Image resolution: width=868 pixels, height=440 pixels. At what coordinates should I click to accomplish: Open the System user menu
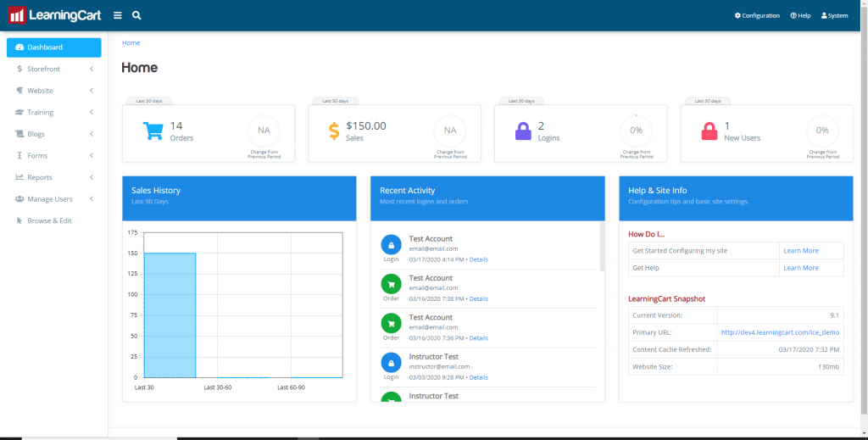(834, 15)
